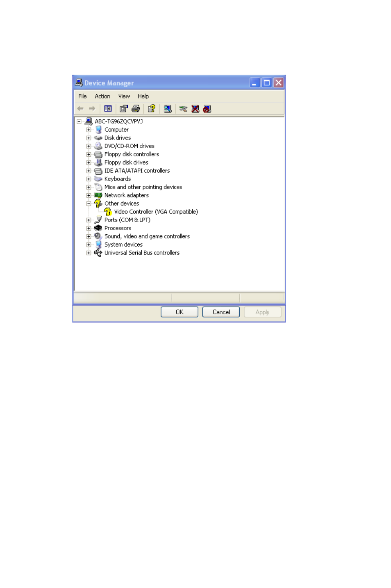The width and height of the screenshot is (391, 588).
Task: Click the Floppy disk controllers icon
Action: pyautogui.click(x=98, y=154)
